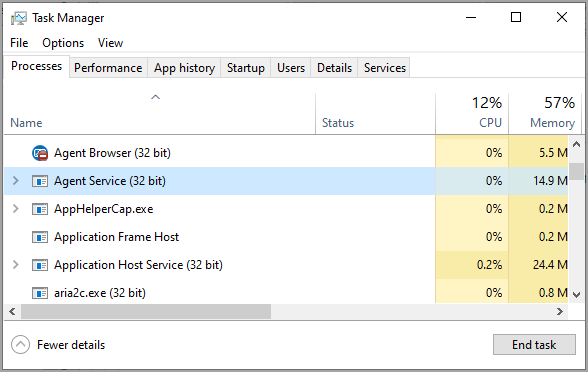Click the 5.5 M memory value
588x372 pixels.
click(x=553, y=153)
